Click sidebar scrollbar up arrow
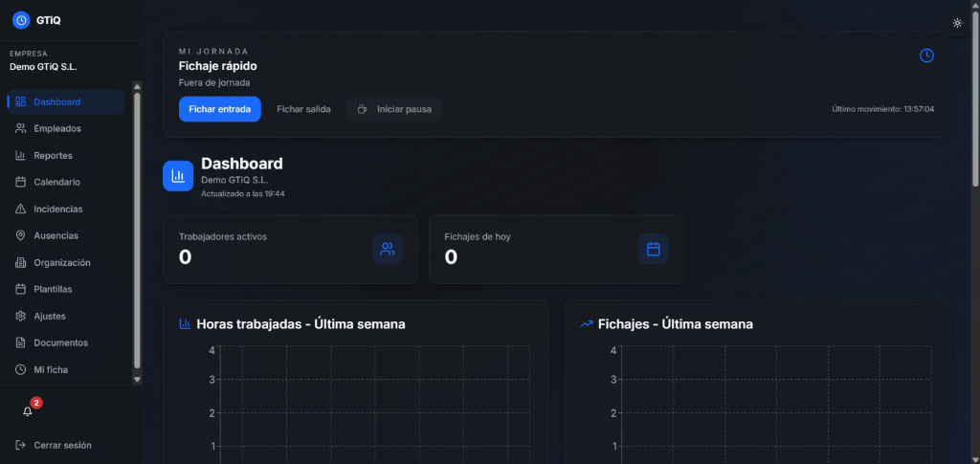Image resolution: width=980 pixels, height=464 pixels. 137,87
